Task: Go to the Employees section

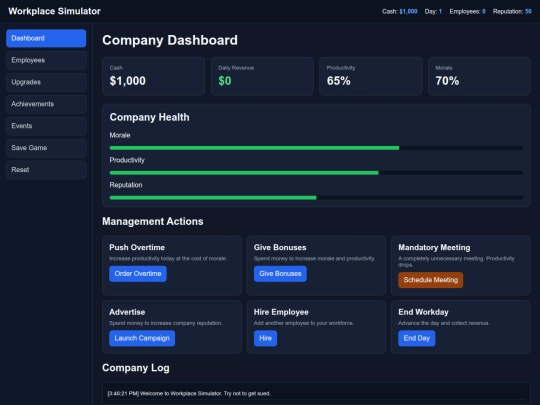Action: (46, 60)
